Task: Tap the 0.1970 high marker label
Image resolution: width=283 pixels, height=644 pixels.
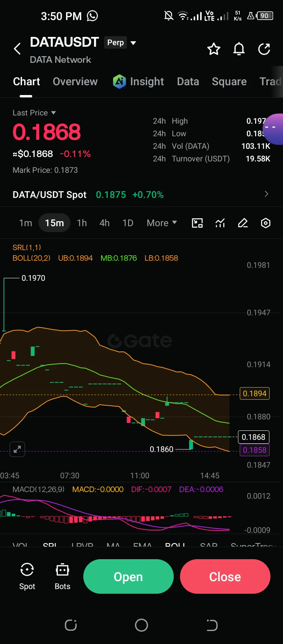Action: (x=33, y=278)
